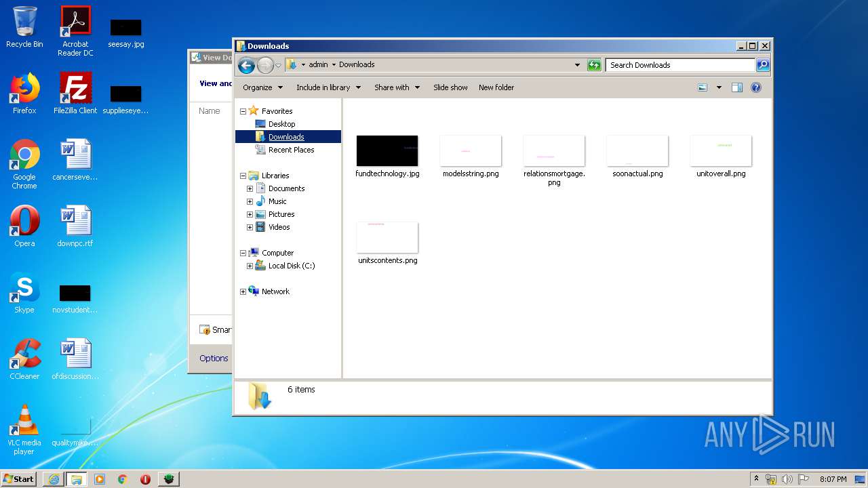Select the Music library
The width and height of the screenshot is (868, 488).
point(277,201)
